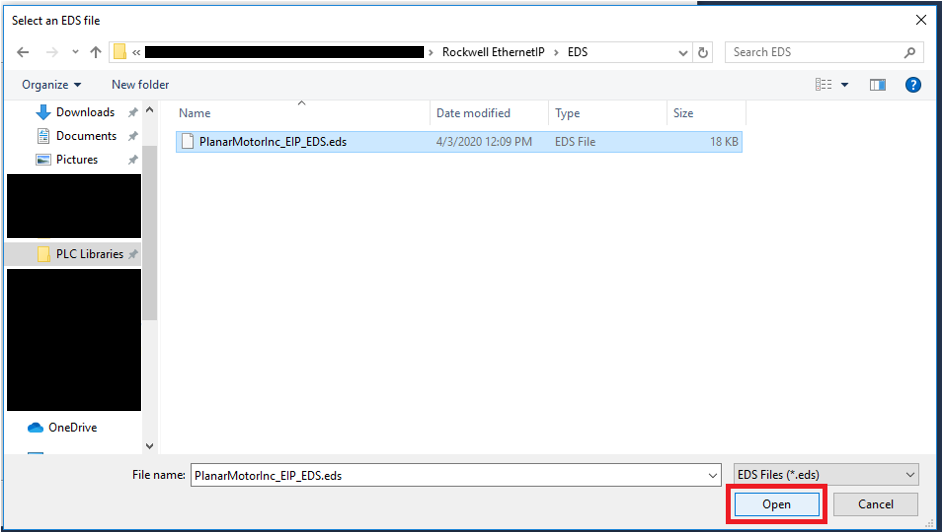This screenshot has height=532, width=942.
Task: Select PLC Libraries in the sidebar
Action: (x=89, y=254)
